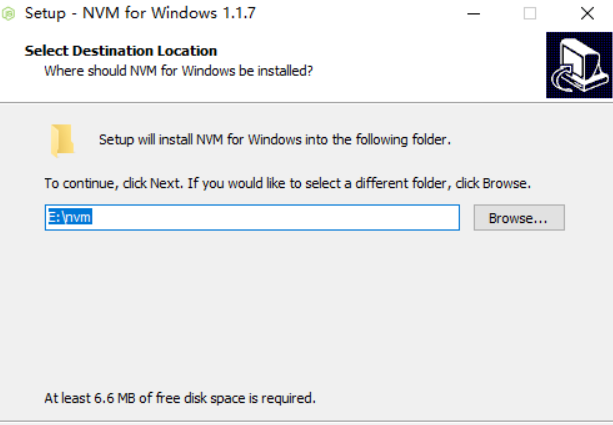Click the free disk space requirement text
The width and height of the screenshot is (613, 425).
tap(180, 398)
